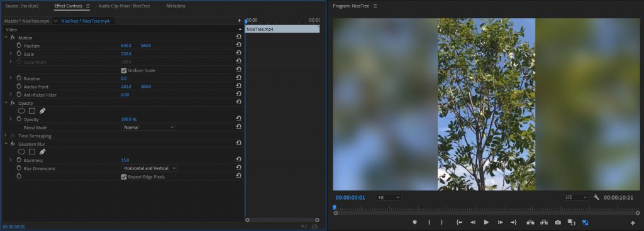
Task: Uncheck Repeat Edge Pixels checkbox
Action: (124, 177)
